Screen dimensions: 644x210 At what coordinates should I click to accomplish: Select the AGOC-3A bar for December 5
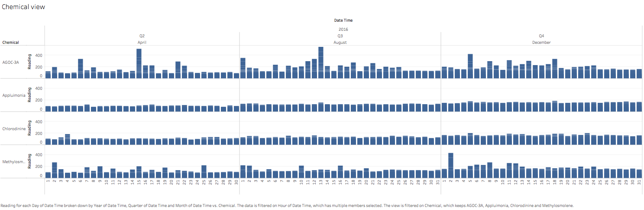point(470,66)
